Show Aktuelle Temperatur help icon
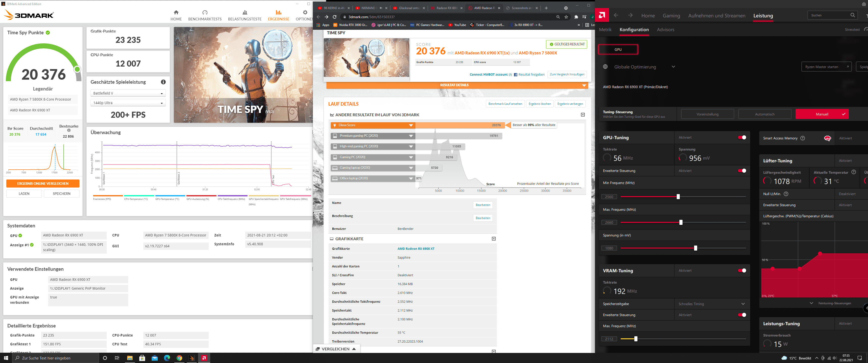868x363 pixels. pos(854,172)
